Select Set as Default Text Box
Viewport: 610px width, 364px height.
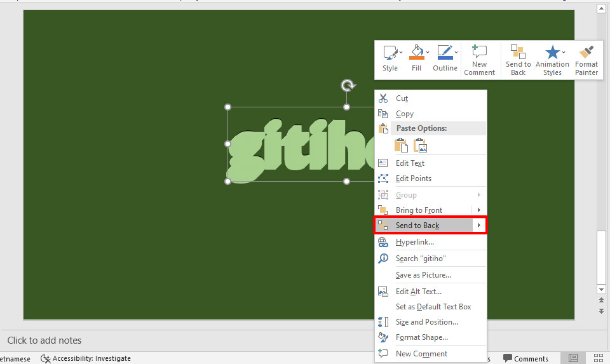click(x=431, y=307)
